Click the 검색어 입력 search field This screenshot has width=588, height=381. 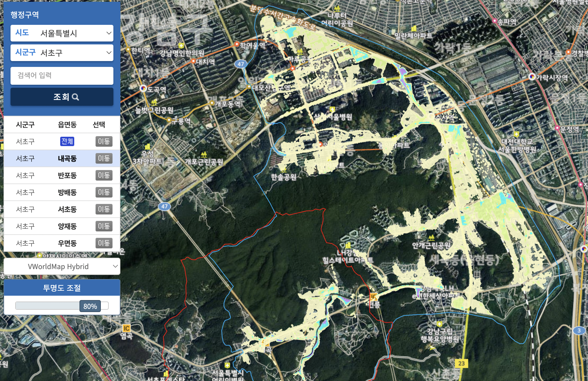(x=62, y=75)
